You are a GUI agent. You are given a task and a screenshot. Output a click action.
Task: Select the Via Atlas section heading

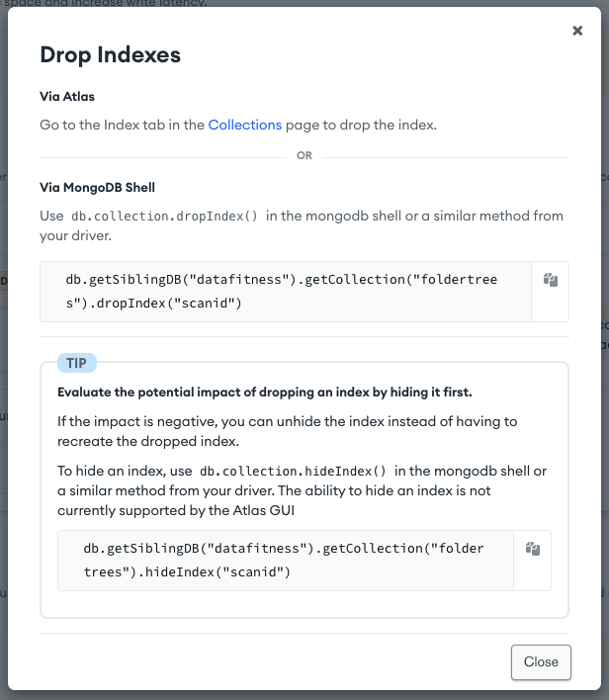[x=67, y=97]
